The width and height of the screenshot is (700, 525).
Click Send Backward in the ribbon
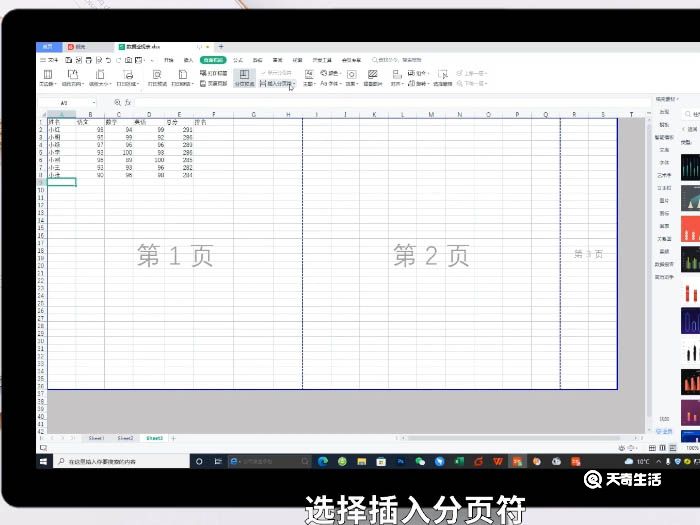click(x=471, y=83)
